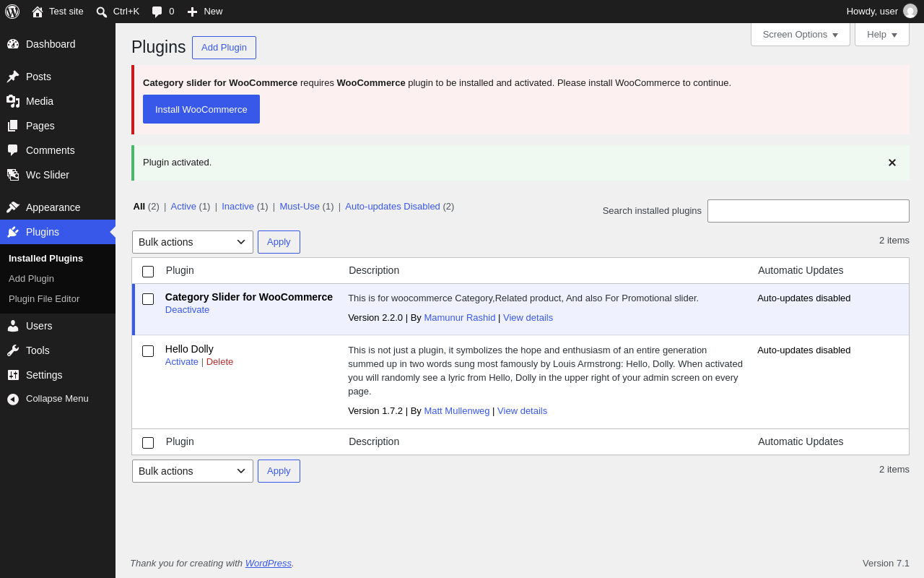Click the Media icon in sidebar
Screen dimensions: 924x578
(13, 101)
